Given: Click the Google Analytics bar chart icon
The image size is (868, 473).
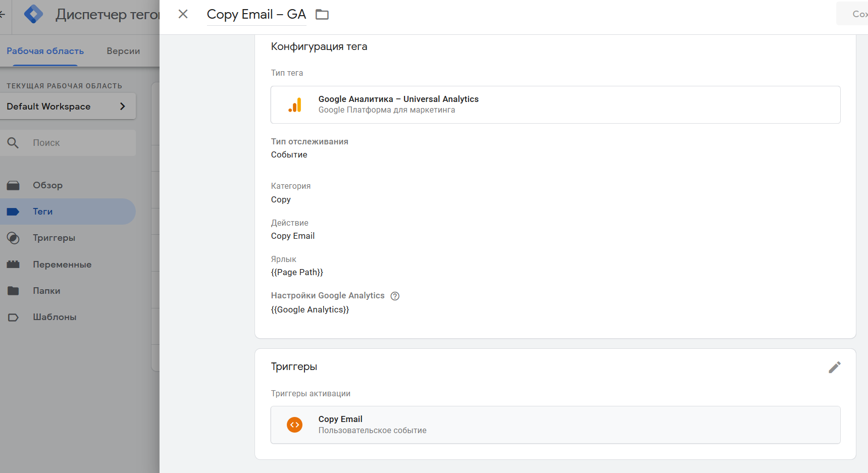Looking at the screenshot, I should click(295, 104).
